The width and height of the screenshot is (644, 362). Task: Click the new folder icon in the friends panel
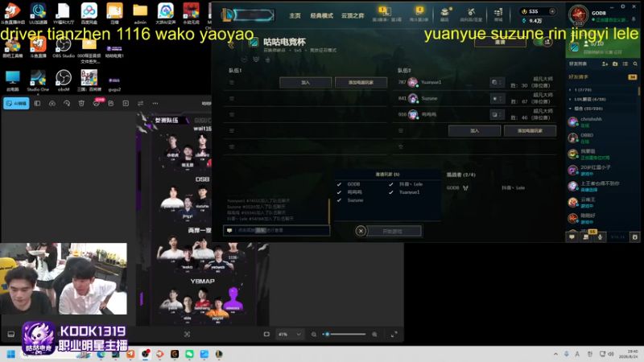(x=615, y=64)
